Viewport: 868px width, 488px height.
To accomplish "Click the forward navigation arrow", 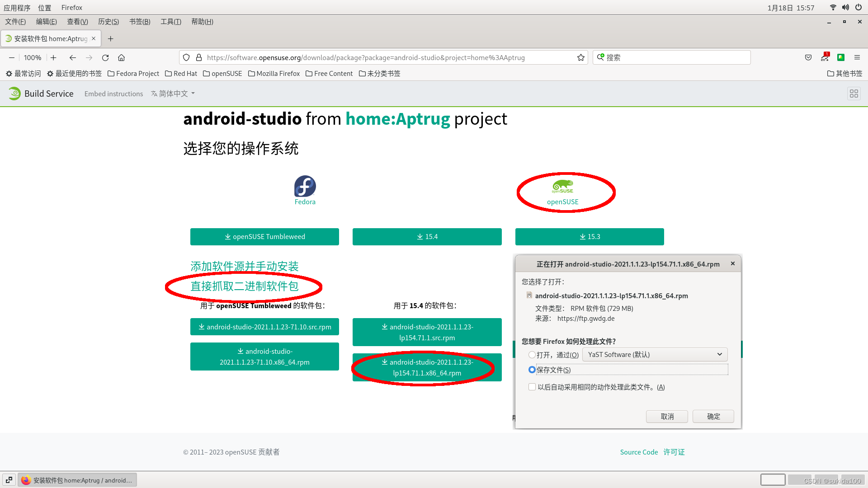I will [89, 58].
